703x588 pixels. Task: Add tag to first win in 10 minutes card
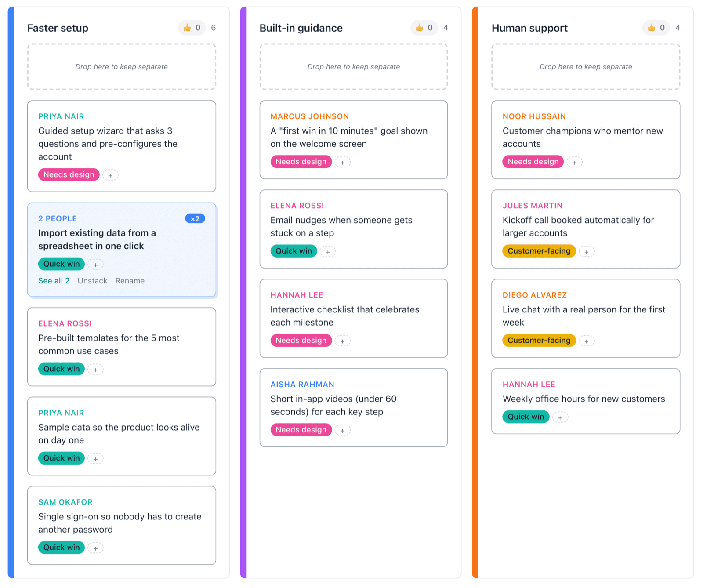[x=342, y=163]
